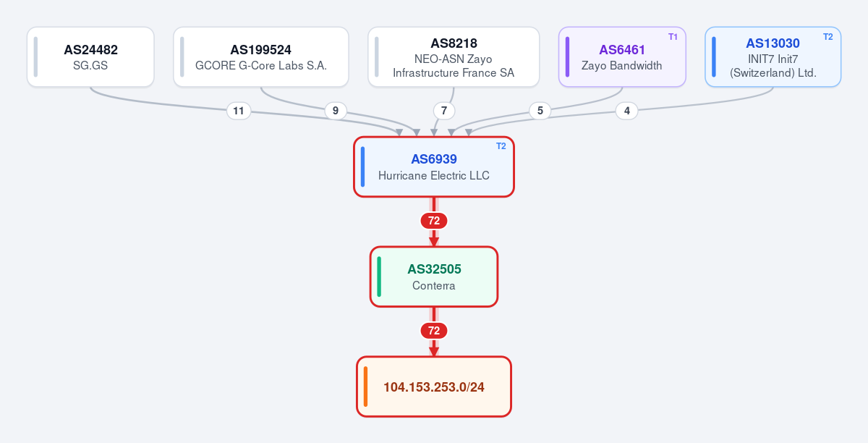Open the AS6939 Hurricane Electric node
The width and height of the screenshot is (868, 443).
[x=434, y=166]
